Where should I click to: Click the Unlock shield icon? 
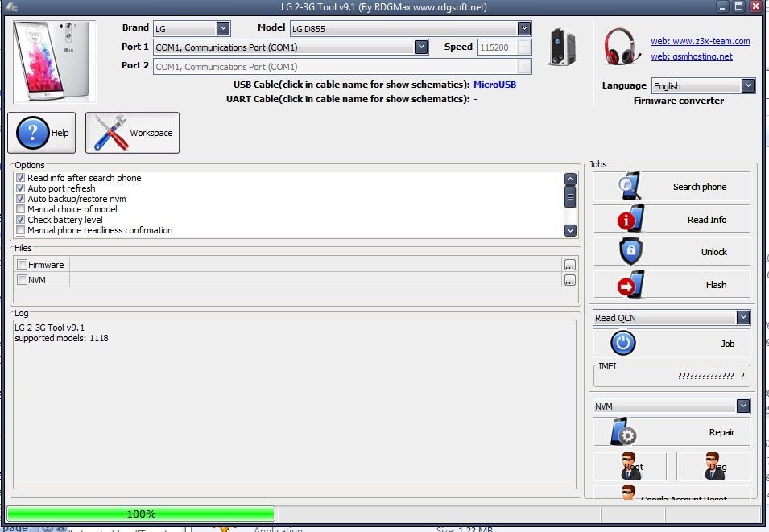[630, 251]
